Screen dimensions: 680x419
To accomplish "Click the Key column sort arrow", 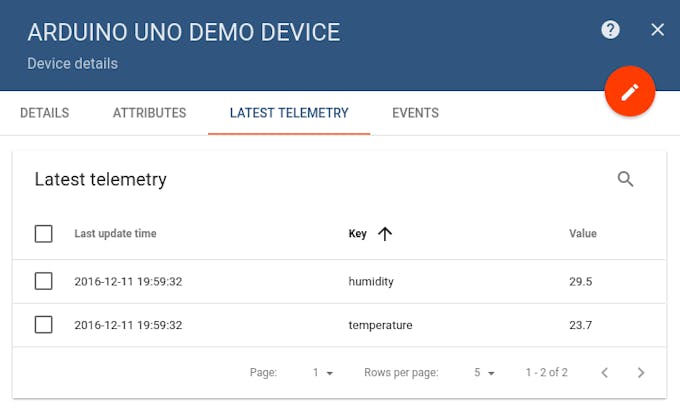I will coord(385,234).
